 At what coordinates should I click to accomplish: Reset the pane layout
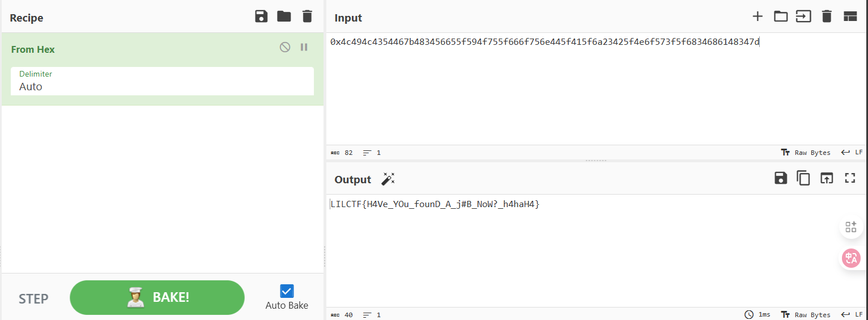click(850, 16)
